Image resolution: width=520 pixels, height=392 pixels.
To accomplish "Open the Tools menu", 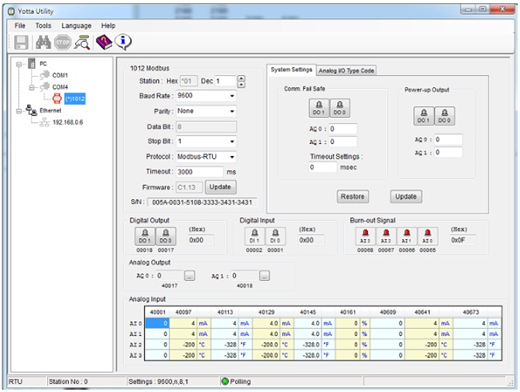I will point(43,26).
